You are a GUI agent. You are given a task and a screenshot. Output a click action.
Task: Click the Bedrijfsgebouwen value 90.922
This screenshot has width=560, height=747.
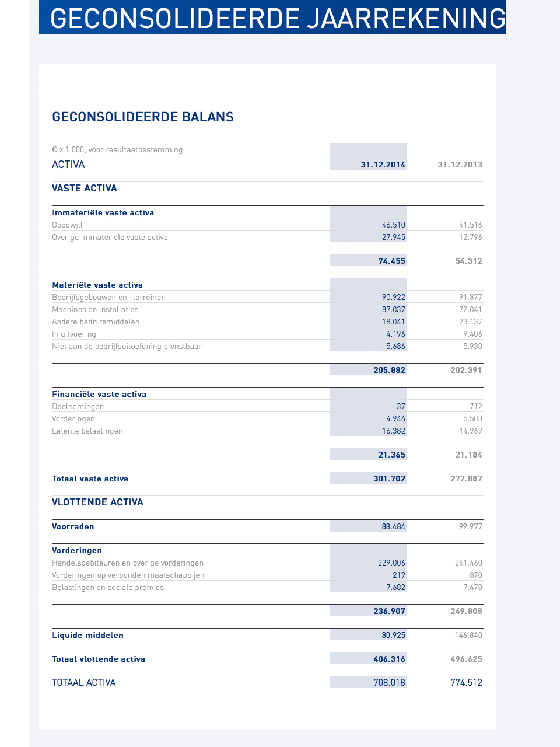pyautogui.click(x=393, y=297)
